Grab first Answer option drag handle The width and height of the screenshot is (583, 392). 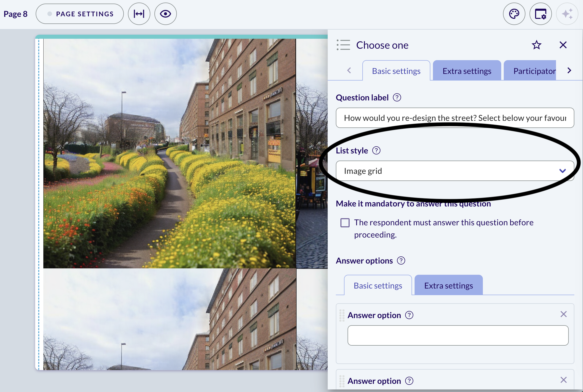coord(342,315)
